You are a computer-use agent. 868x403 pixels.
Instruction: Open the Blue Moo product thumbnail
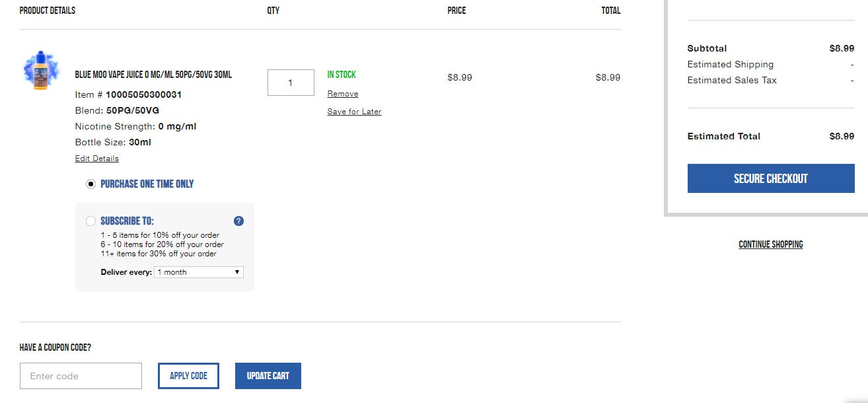click(41, 71)
